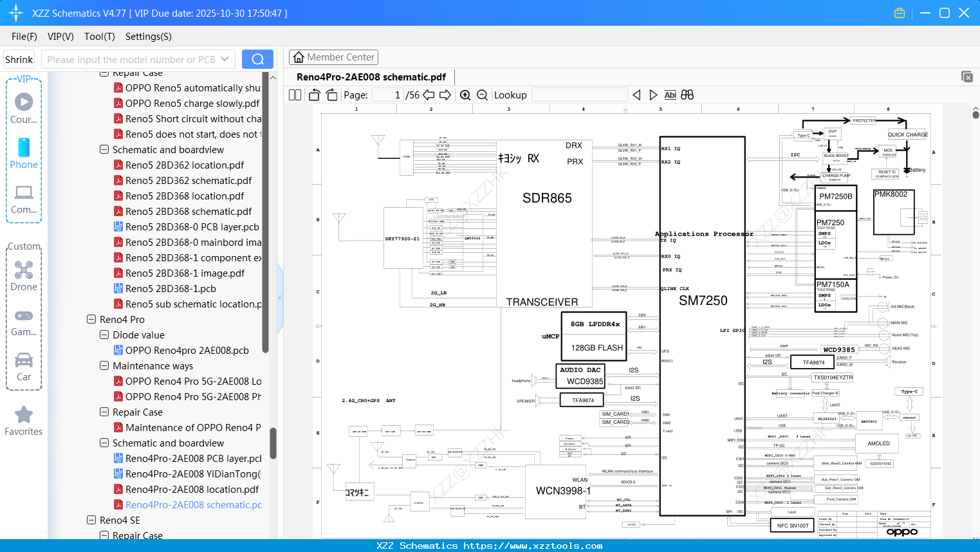Open the Drone schematics section
This screenshot has width=980, height=552.
tap(23, 275)
